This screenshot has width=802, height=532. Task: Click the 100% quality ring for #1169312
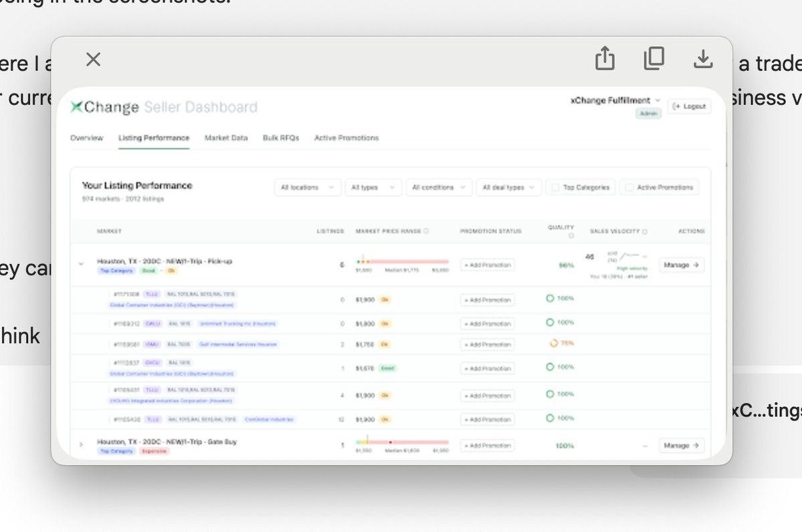point(550,322)
